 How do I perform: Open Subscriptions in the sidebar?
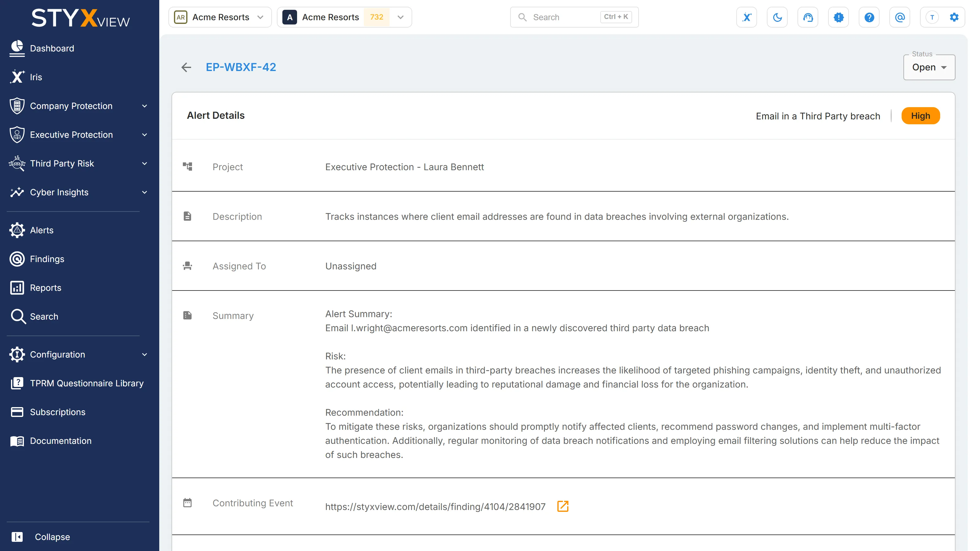click(x=80, y=412)
